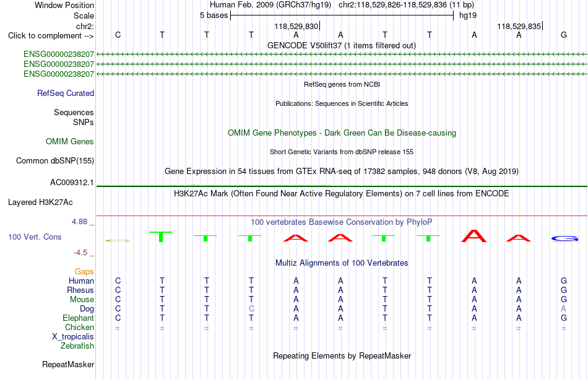Select the Mouse species label

click(82, 300)
